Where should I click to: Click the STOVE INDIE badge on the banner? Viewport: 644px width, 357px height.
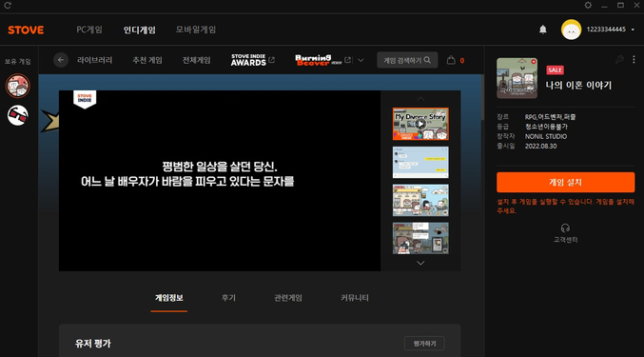click(85, 99)
